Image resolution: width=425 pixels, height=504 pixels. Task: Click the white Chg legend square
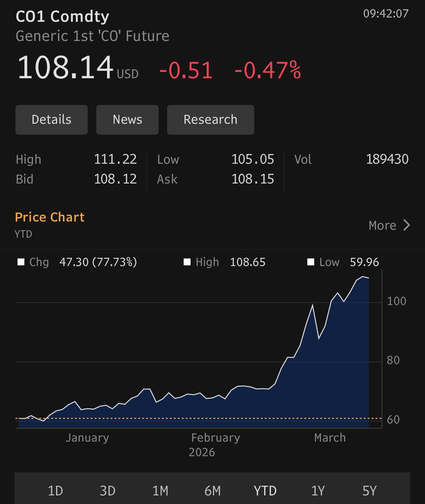21,262
